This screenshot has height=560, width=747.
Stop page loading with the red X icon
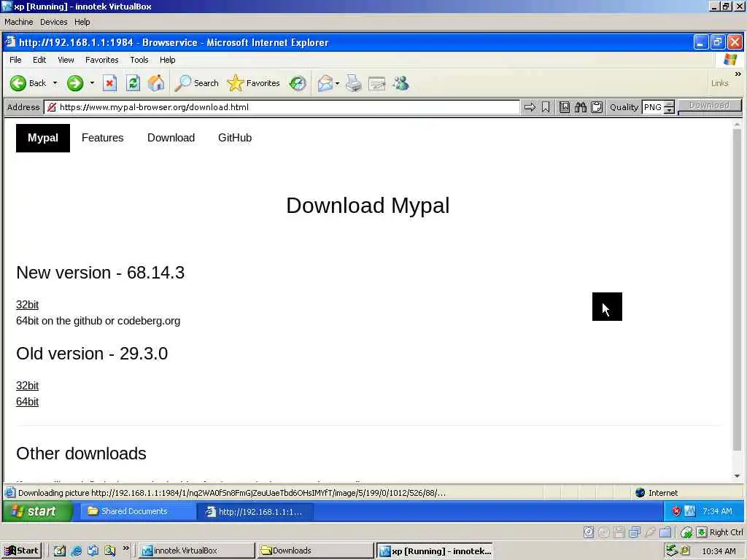tap(109, 83)
